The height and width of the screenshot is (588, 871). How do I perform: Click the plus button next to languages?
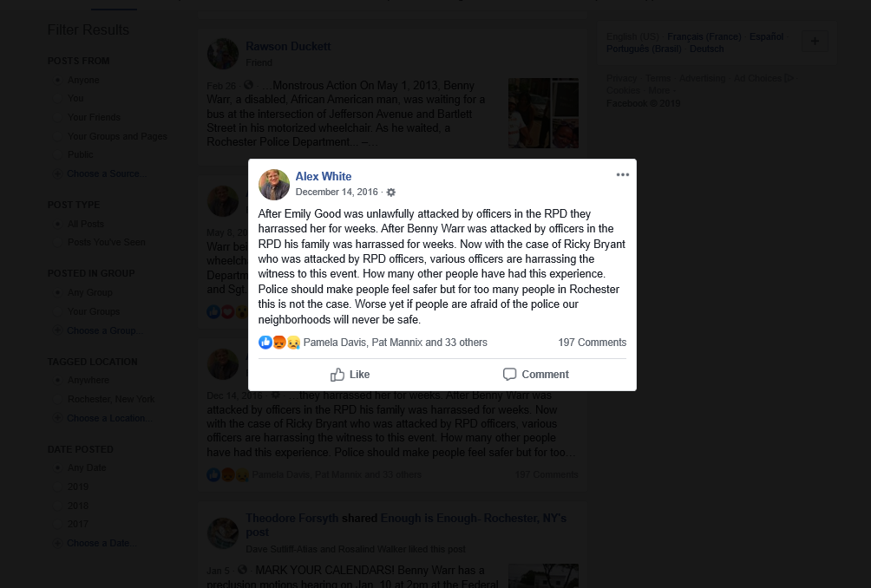pyautogui.click(x=815, y=41)
